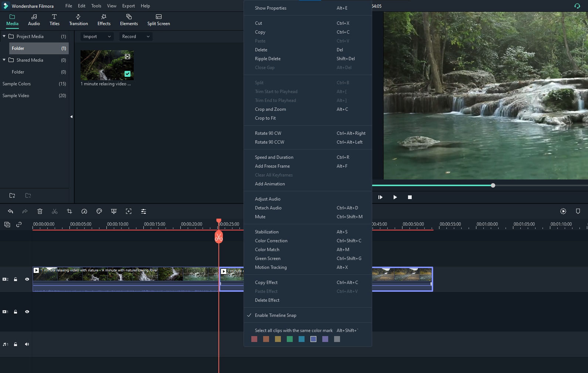The image size is (588, 373).
Task: Select Detach Audio in context menu
Action: [268, 208]
